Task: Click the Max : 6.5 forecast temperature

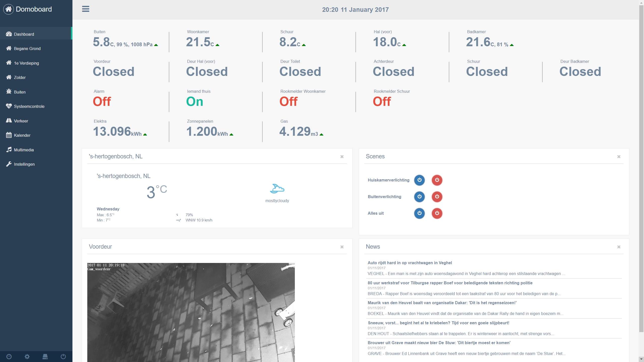Action: pyautogui.click(x=106, y=215)
